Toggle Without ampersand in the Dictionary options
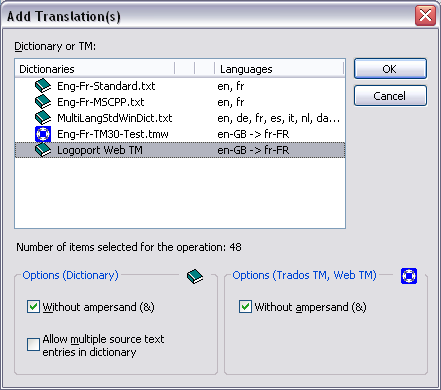 pos(33,307)
